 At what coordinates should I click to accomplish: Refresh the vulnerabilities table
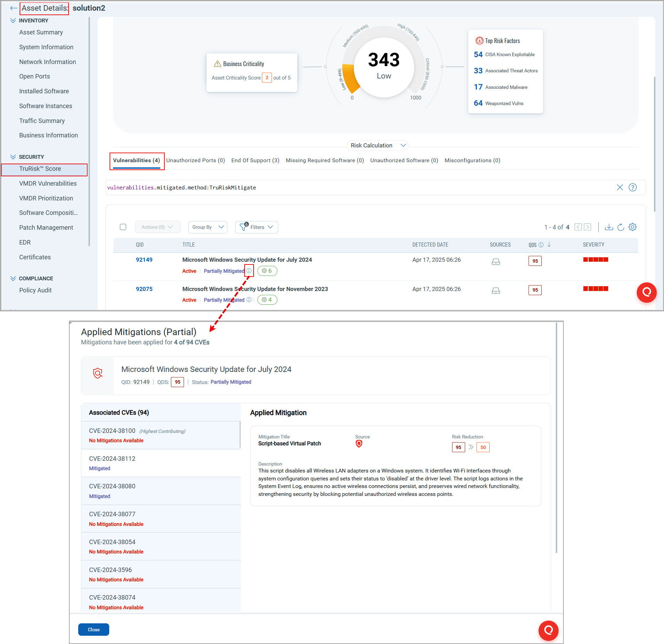point(620,227)
